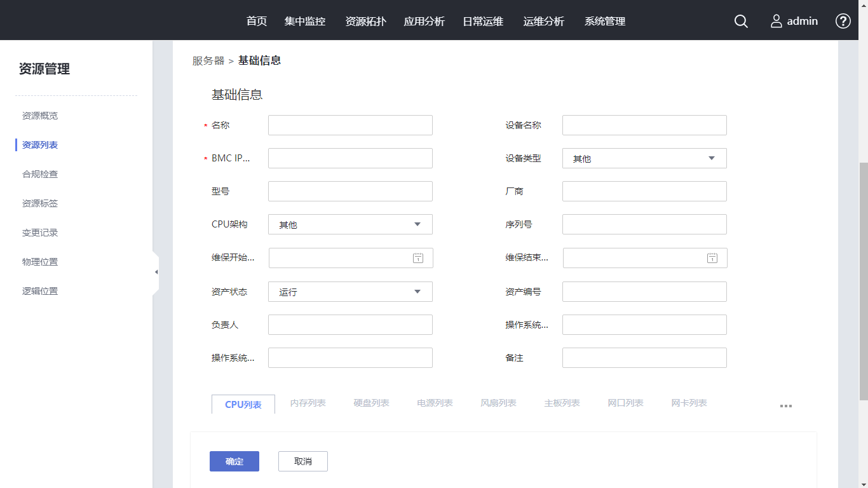Go to 服务器 breadcrumb link
868x488 pixels.
coord(208,60)
